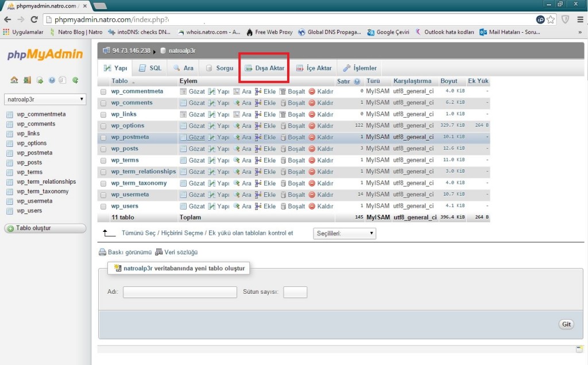Select wp_options in the sidebar tree

point(32,143)
